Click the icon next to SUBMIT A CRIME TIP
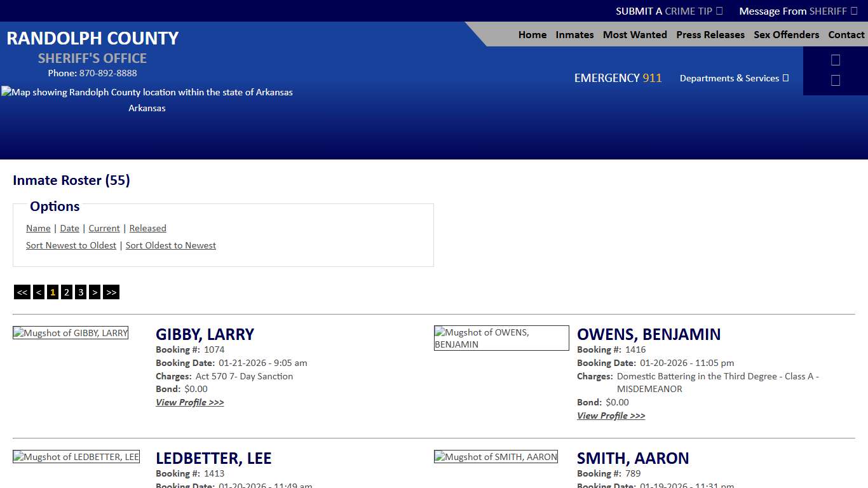 coord(719,11)
